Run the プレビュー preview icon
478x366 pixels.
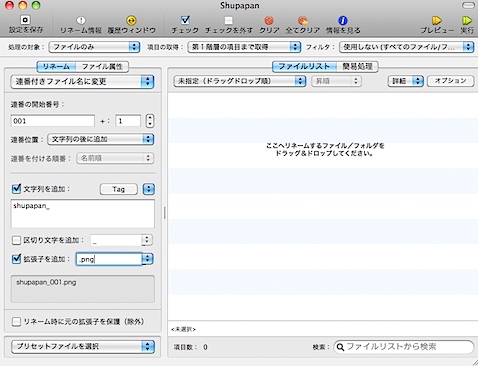coord(437,21)
